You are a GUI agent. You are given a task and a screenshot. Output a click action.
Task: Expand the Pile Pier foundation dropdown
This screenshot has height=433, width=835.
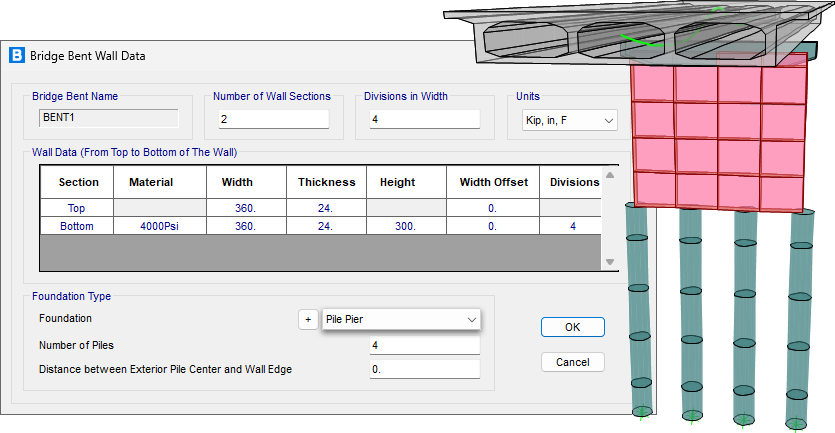[401, 320]
